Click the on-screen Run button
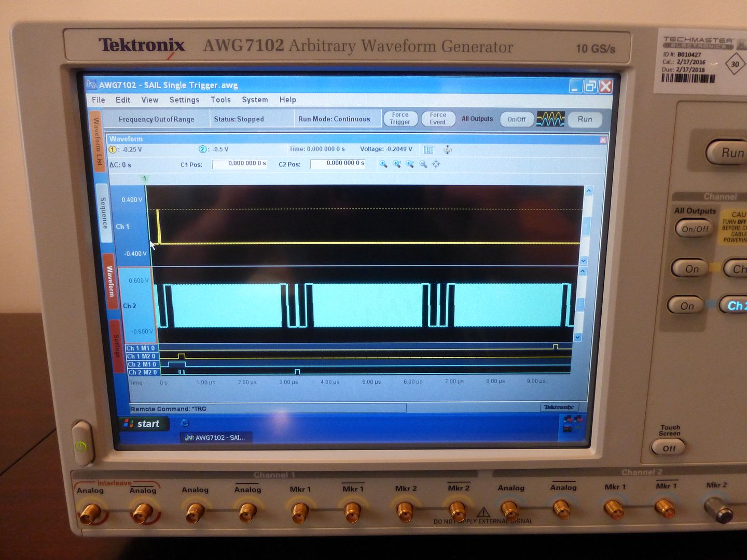 point(585,119)
